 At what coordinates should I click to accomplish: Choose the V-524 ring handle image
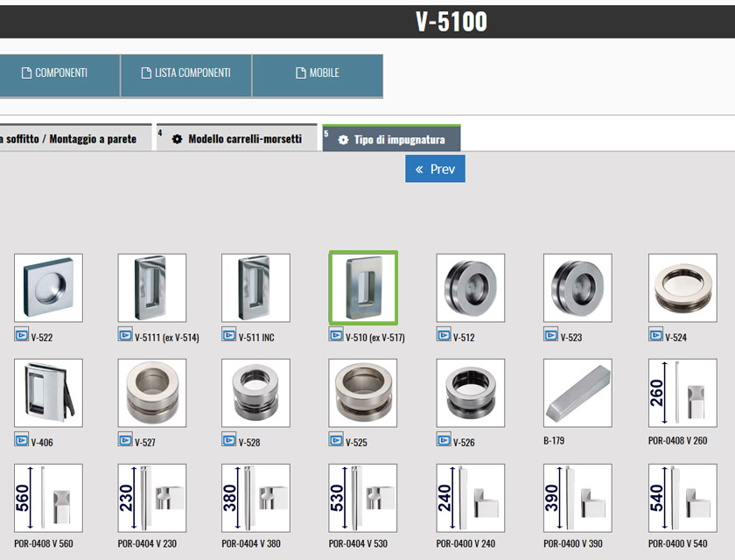pos(683,288)
